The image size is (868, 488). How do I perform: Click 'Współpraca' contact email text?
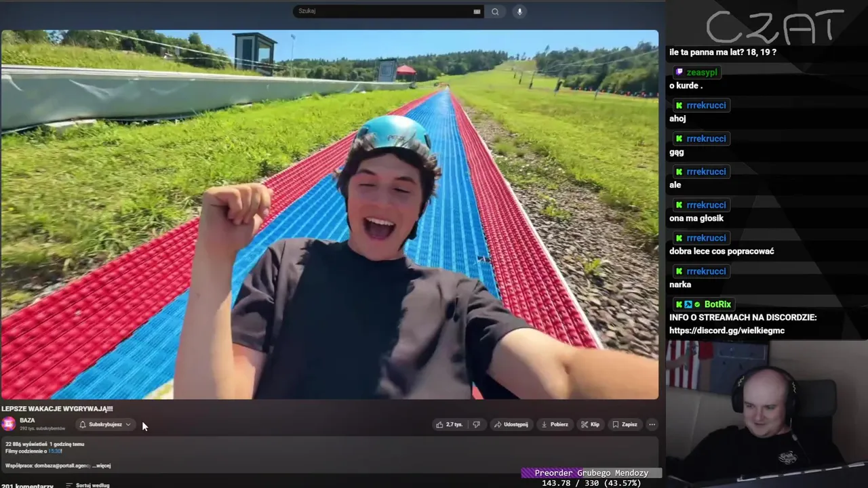tap(47, 466)
